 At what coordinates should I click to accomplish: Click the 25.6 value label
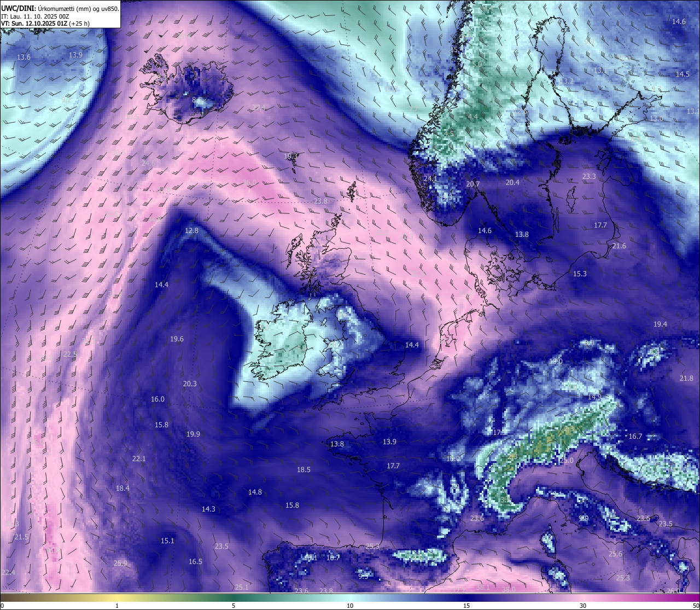pos(615,554)
